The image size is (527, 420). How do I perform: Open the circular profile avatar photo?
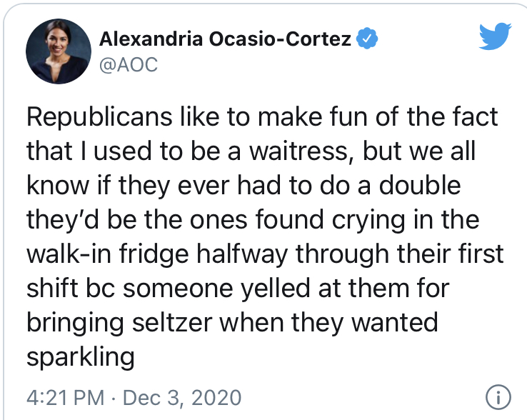[x=59, y=51]
